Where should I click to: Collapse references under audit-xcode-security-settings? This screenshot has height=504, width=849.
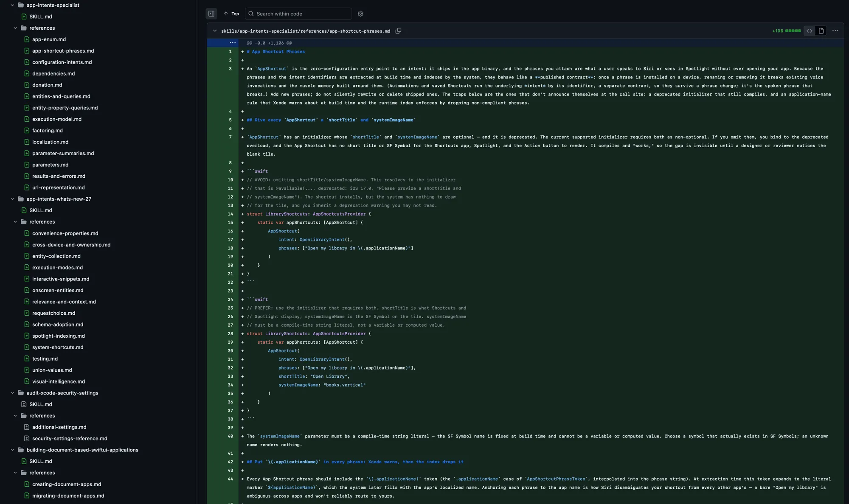coord(15,416)
